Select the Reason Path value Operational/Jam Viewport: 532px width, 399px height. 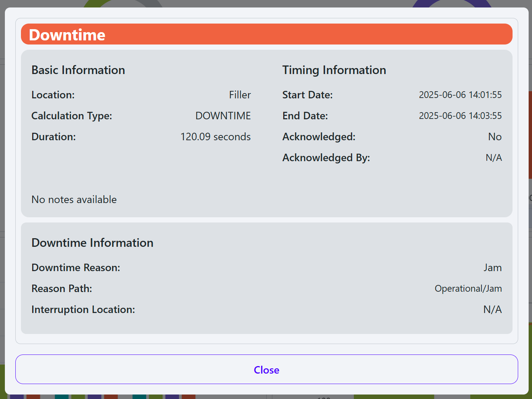[x=468, y=289]
